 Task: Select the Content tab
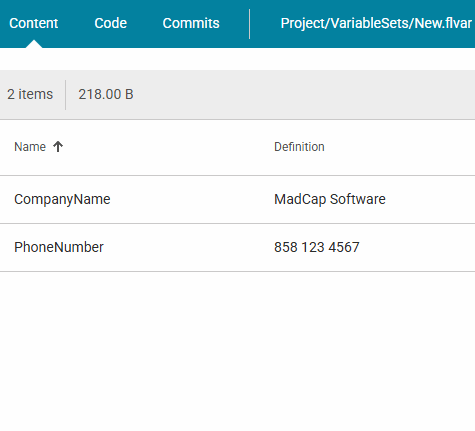[34, 23]
